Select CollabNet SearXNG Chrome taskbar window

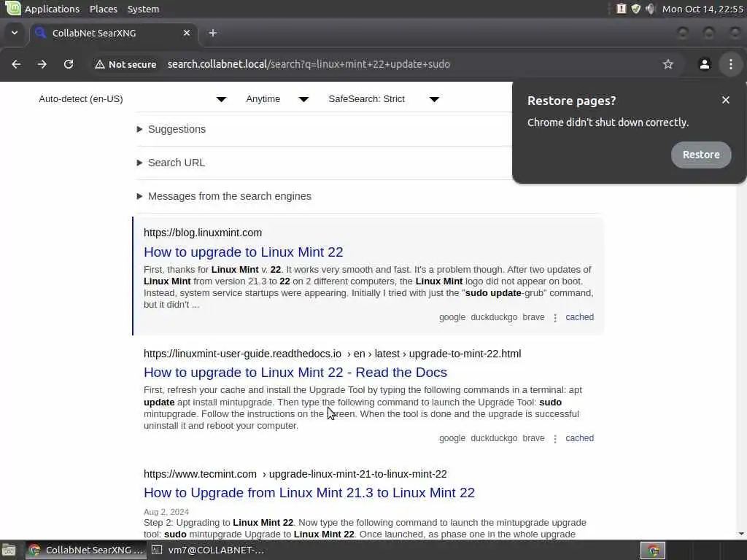click(x=86, y=551)
